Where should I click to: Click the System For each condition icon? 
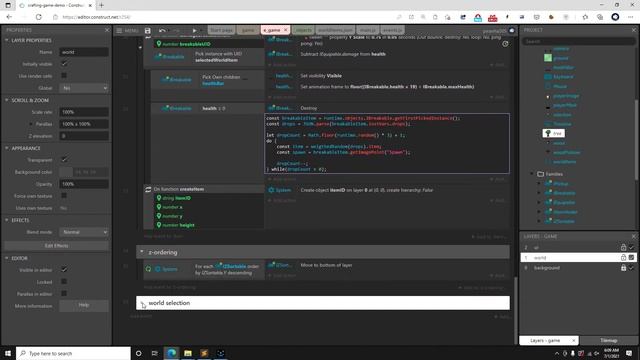(158, 269)
